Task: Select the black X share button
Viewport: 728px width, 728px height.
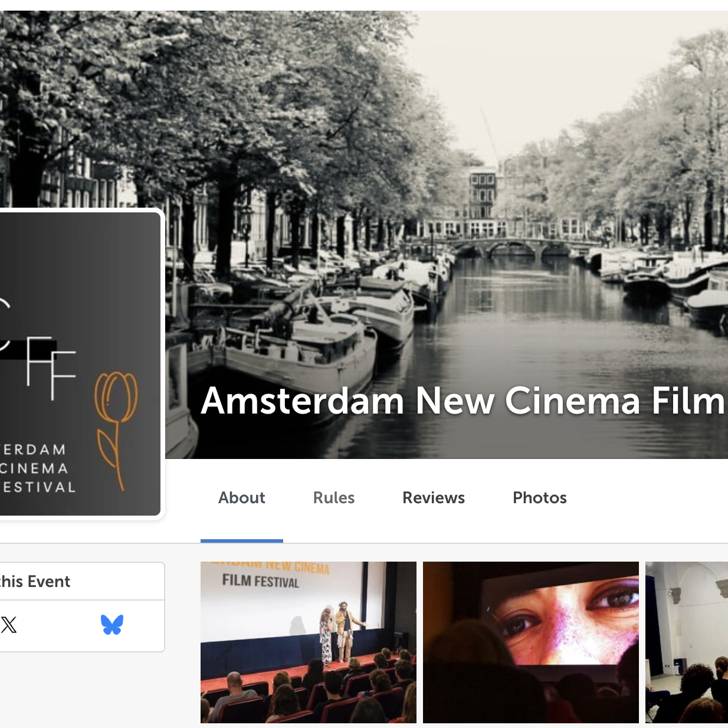Action: coord(8,625)
